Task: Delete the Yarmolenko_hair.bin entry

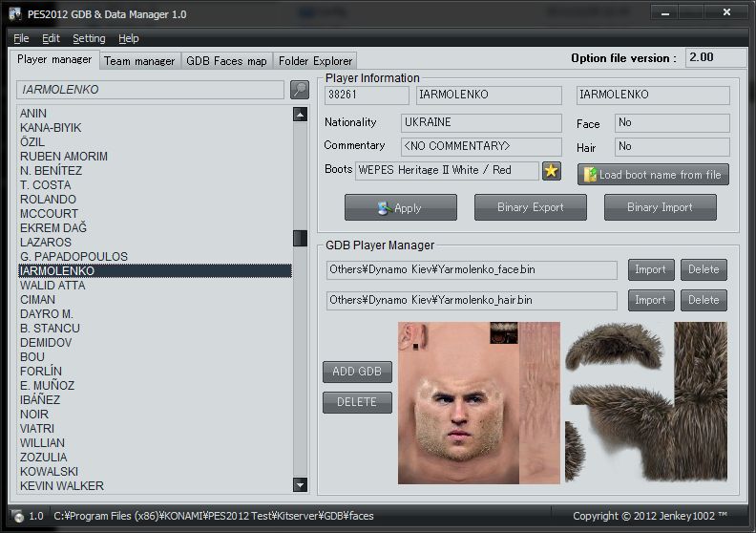Action: click(703, 300)
